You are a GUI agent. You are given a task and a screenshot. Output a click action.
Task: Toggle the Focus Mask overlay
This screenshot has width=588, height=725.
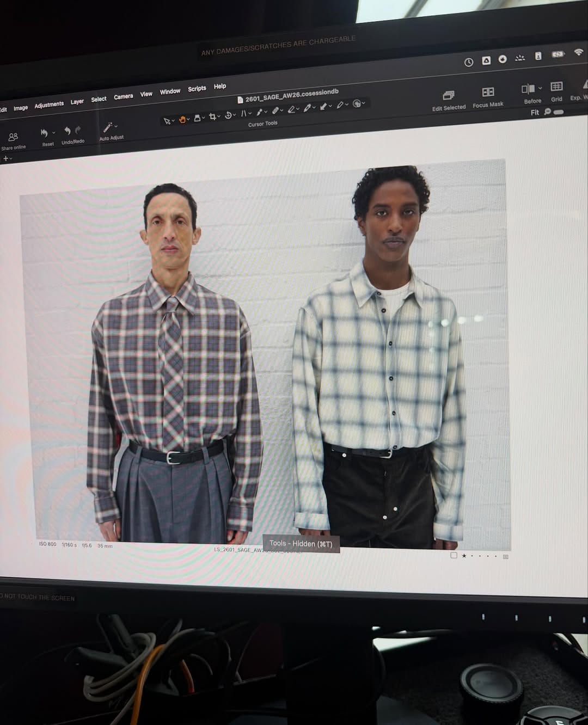pyautogui.click(x=488, y=92)
